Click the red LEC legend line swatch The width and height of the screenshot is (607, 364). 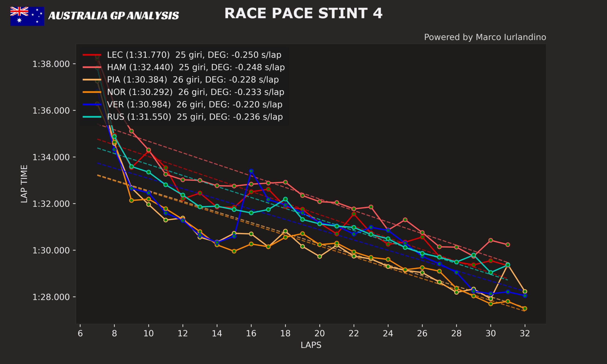click(x=92, y=55)
